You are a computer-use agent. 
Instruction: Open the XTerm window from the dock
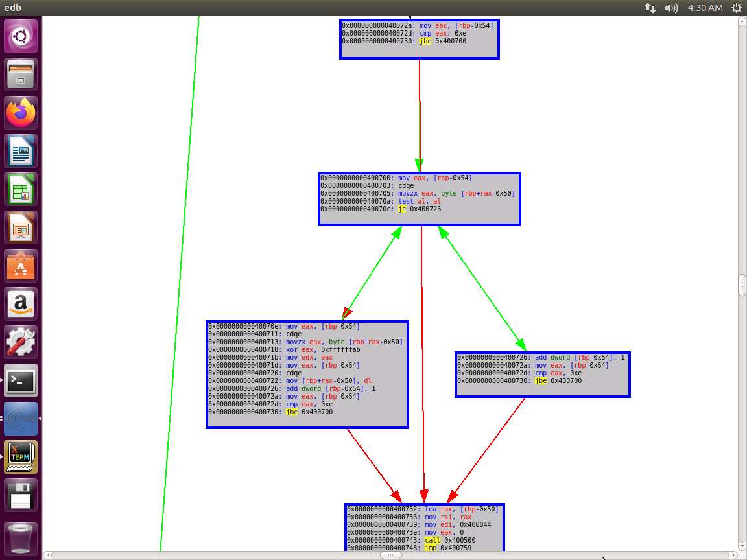(21, 457)
